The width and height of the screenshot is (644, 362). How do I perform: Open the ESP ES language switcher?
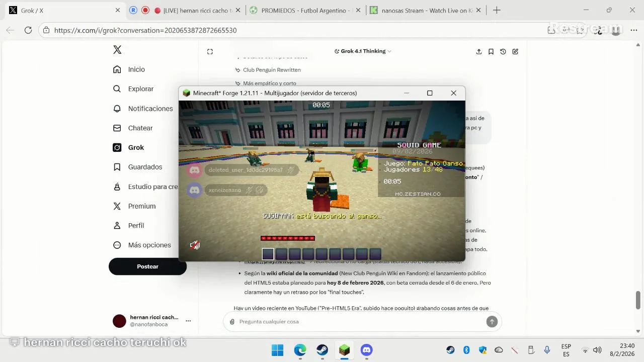[566, 350]
